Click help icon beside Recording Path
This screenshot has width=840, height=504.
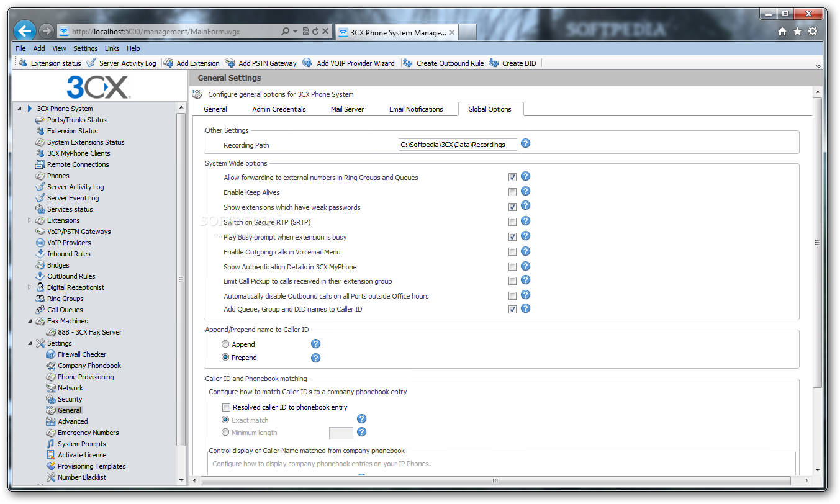point(525,143)
